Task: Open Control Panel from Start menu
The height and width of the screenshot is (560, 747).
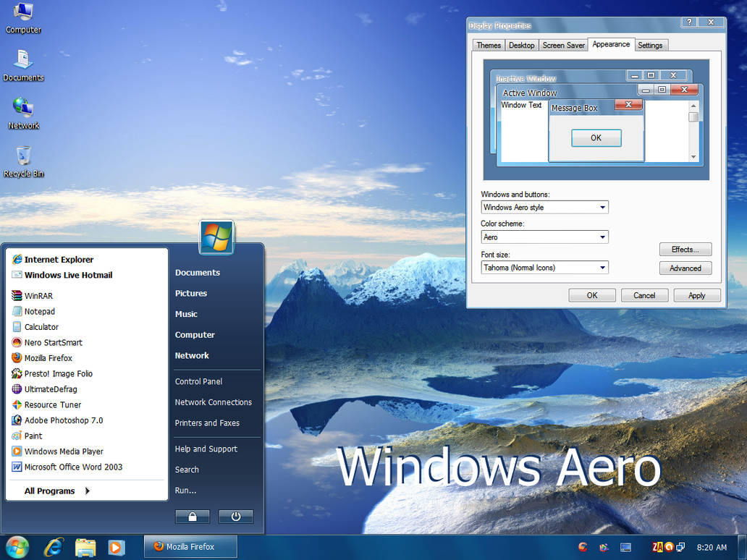Action: (198, 381)
